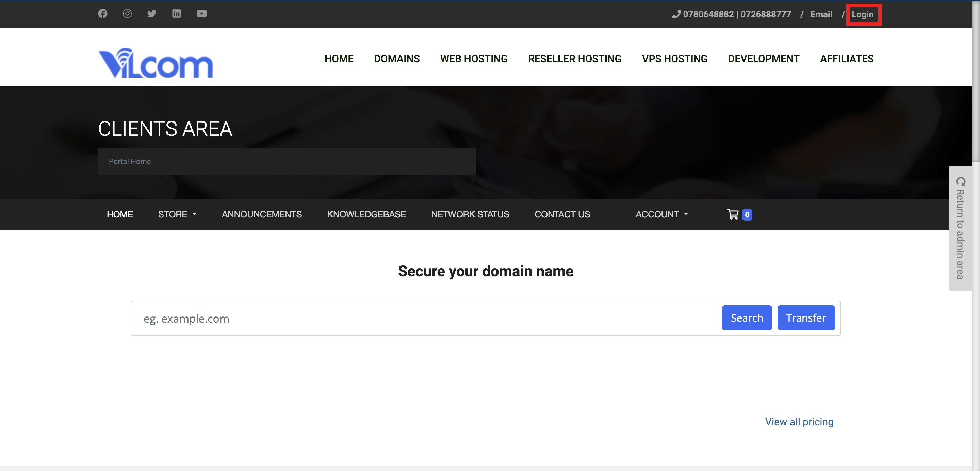Screen dimensions: 980x471
Task: Open WEB HOSTING in main navigation
Action: pyautogui.click(x=474, y=59)
